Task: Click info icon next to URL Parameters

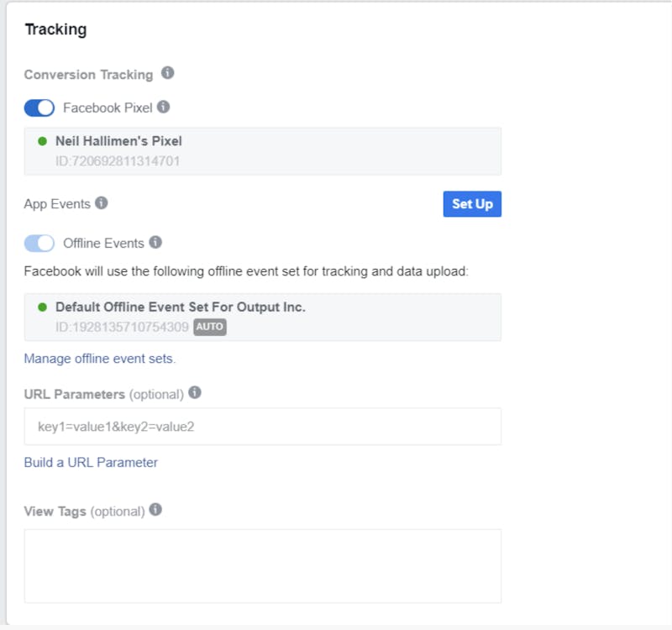Action: pos(195,392)
